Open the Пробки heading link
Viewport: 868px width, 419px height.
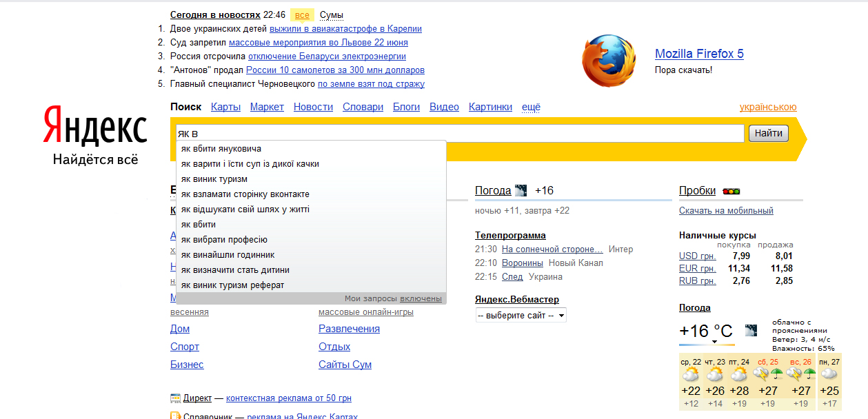tap(697, 191)
